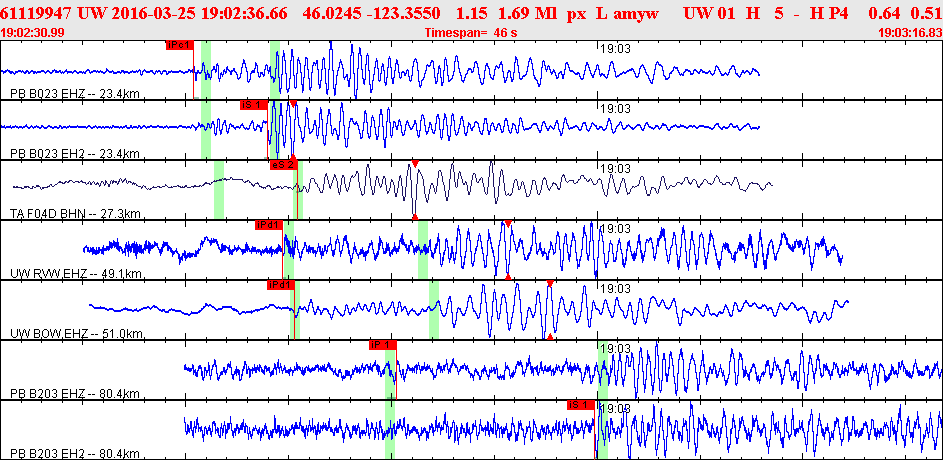Click the iPd1 pick flag on BOW EHZ

point(279,285)
